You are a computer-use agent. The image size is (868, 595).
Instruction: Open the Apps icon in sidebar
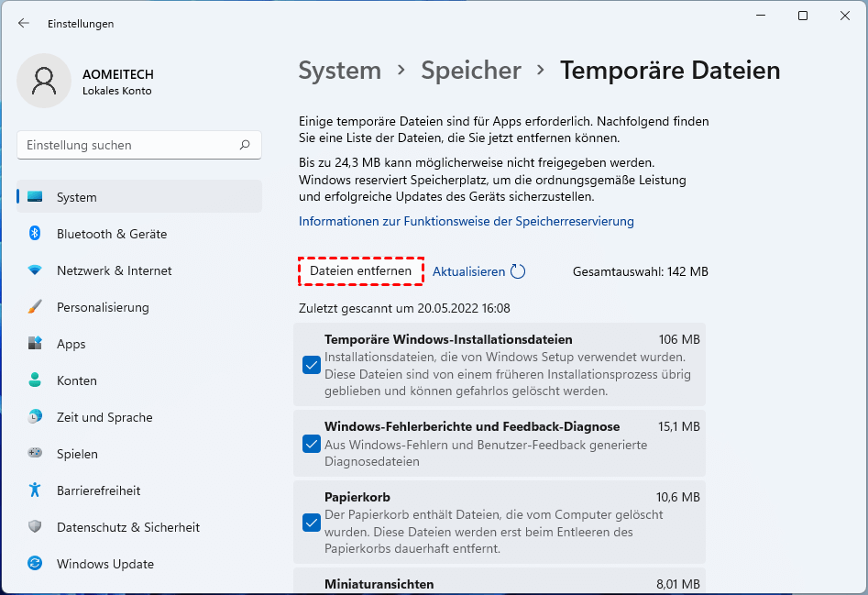(35, 344)
